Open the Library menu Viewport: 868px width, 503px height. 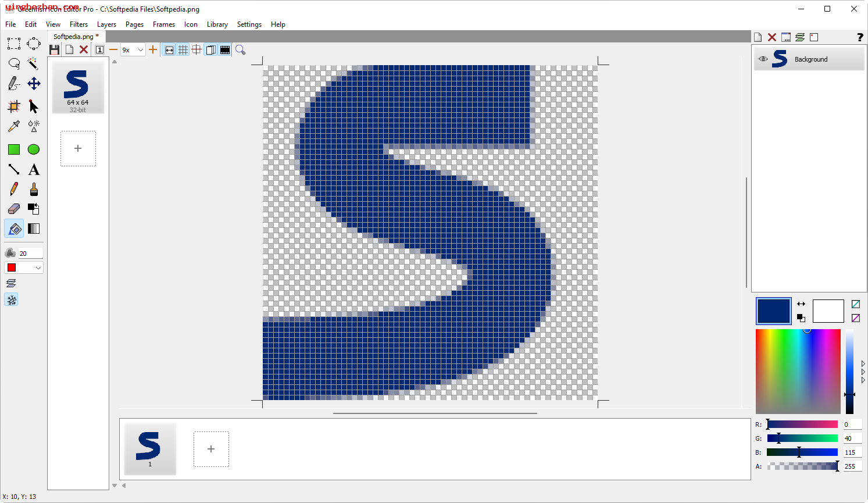click(x=217, y=24)
